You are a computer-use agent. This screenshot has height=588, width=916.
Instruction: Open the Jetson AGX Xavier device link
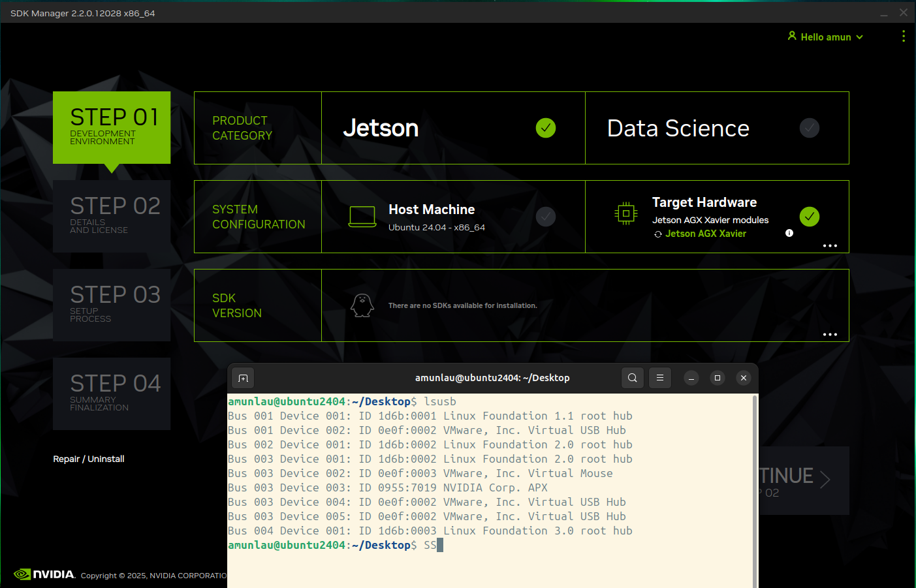click(706, 234)
